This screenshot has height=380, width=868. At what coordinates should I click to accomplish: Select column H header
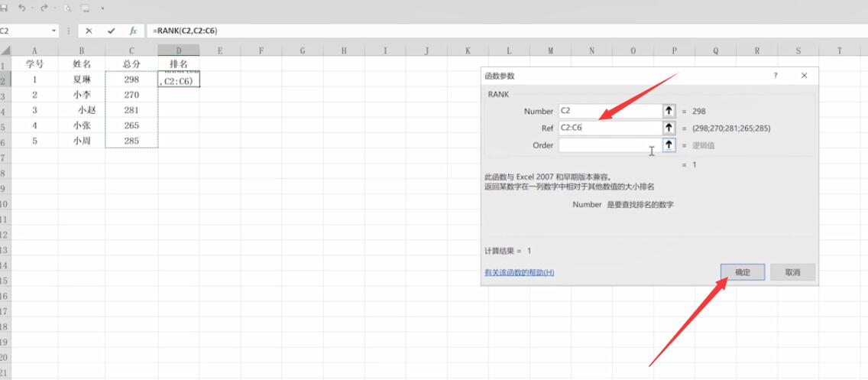[344, 50]
